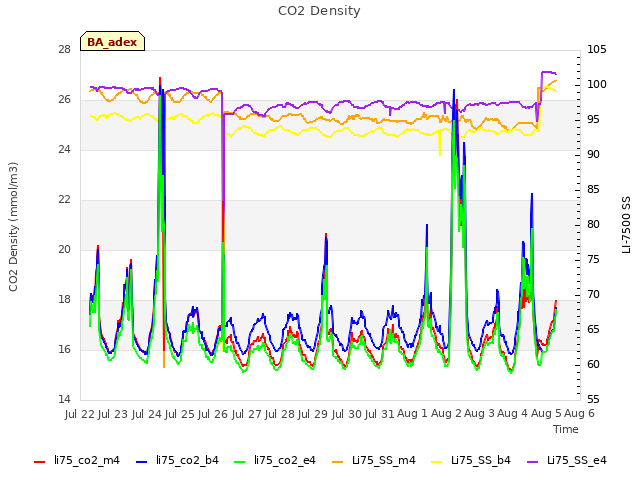Click the blue spike peak on Aug 2
Image resolution: width=640 pixels, height=480 pixels.
coord(453,90)
